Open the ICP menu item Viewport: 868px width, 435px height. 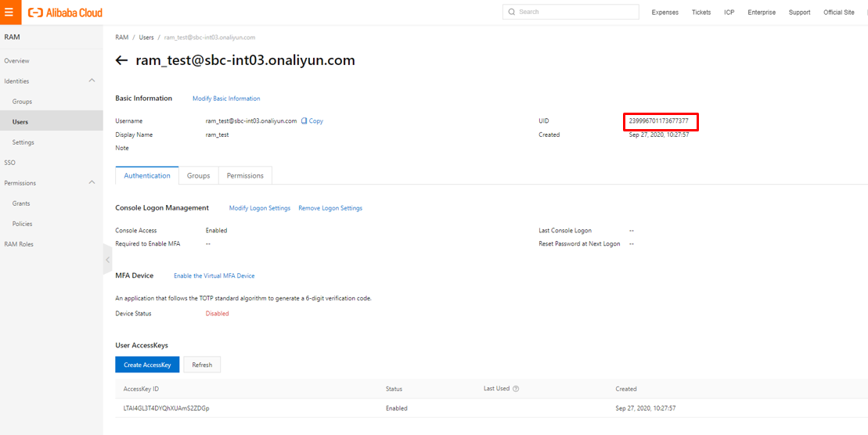pyautogui.click(x=729, y=13)
